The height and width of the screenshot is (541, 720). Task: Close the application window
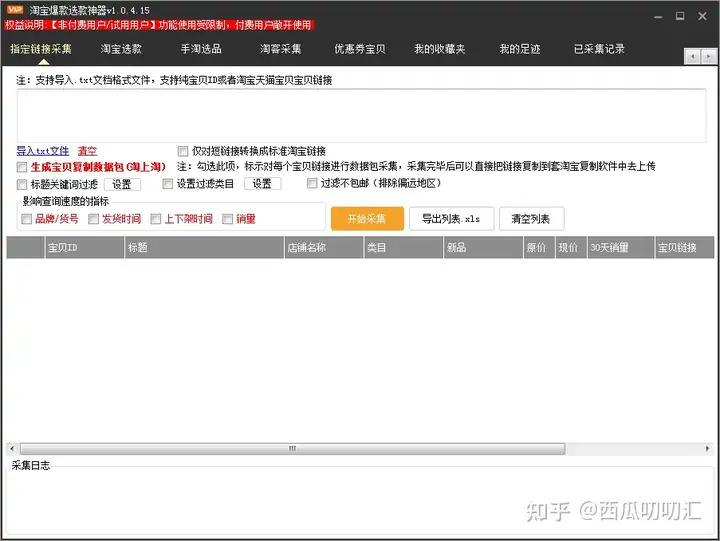[x=703, y=16]
